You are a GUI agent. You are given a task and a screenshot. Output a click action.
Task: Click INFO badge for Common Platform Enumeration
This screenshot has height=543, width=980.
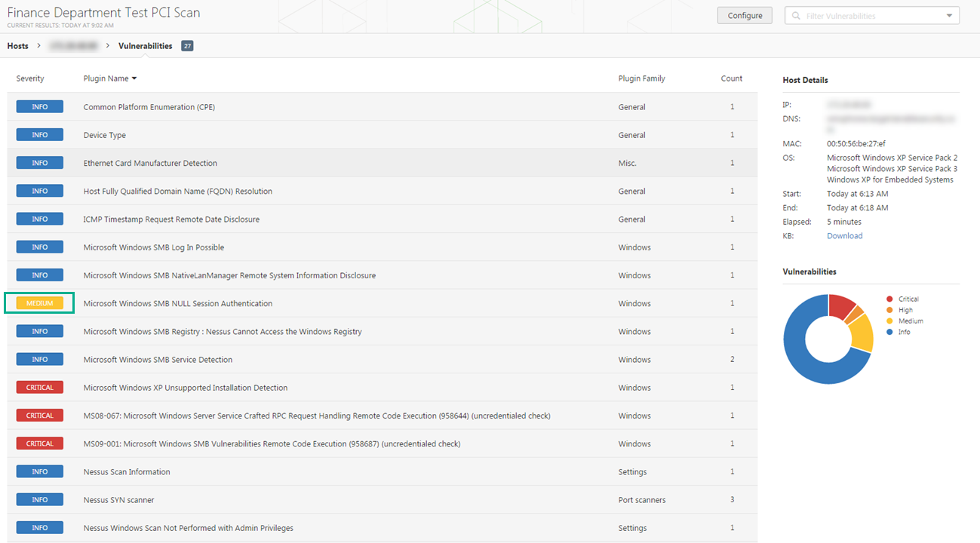click(40, 107)
